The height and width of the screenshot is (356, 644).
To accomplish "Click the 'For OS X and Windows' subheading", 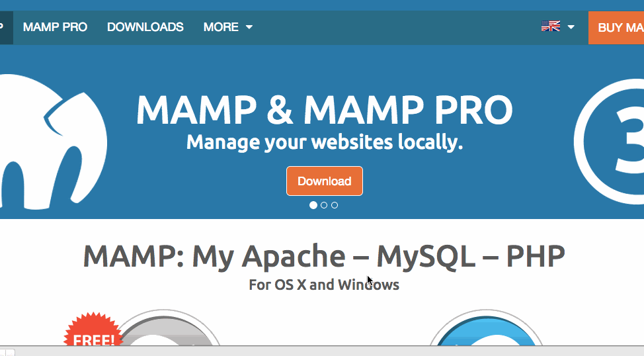I will [x=324, y=285].
